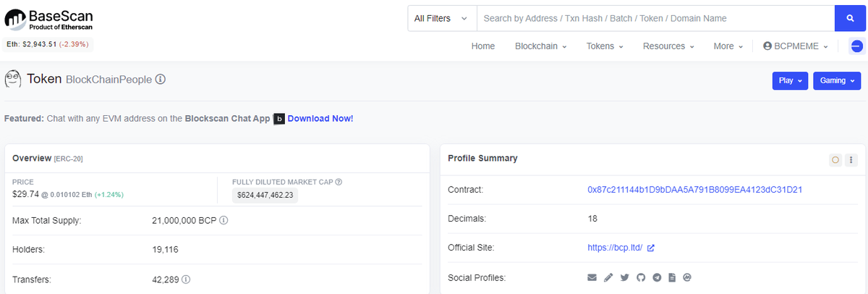Click the Download Now! link
Image resolution: width=868 pixels, height=294 pixels.
pyautogui.click(x=320, y=119)
